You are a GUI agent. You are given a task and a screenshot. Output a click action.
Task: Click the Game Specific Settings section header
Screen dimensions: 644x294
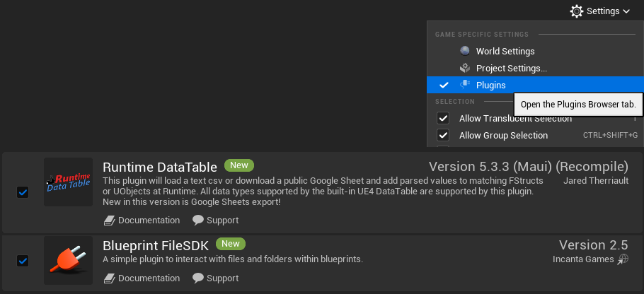(x=482, y=35)
